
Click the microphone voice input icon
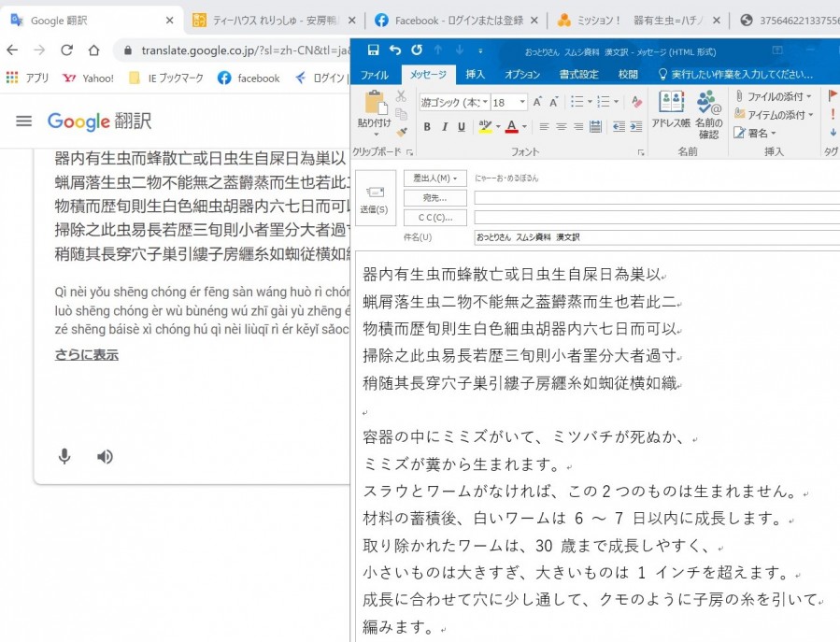[x=64, y=456]
